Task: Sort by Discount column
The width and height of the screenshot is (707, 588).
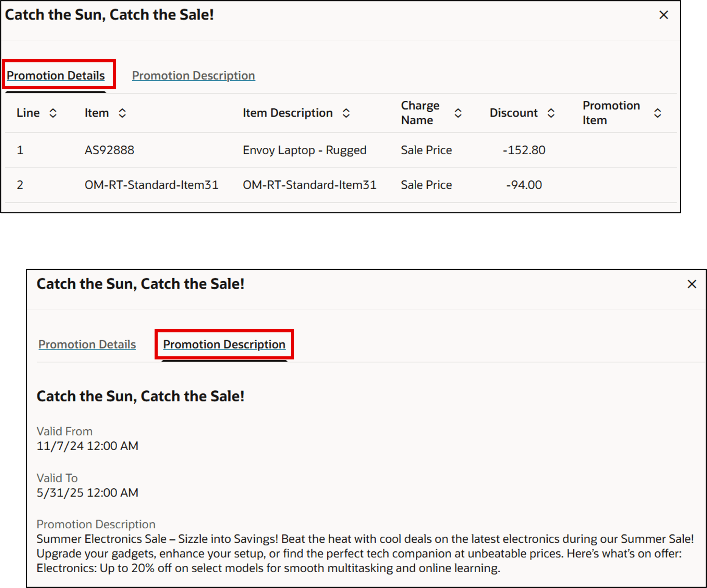Action: (x=551, y=113)
